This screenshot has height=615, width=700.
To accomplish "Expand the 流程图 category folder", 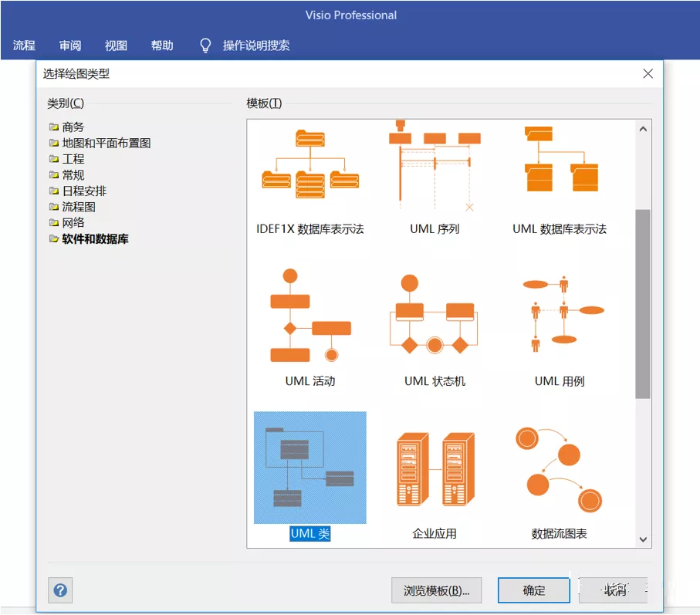I will (x=72, y=207).
